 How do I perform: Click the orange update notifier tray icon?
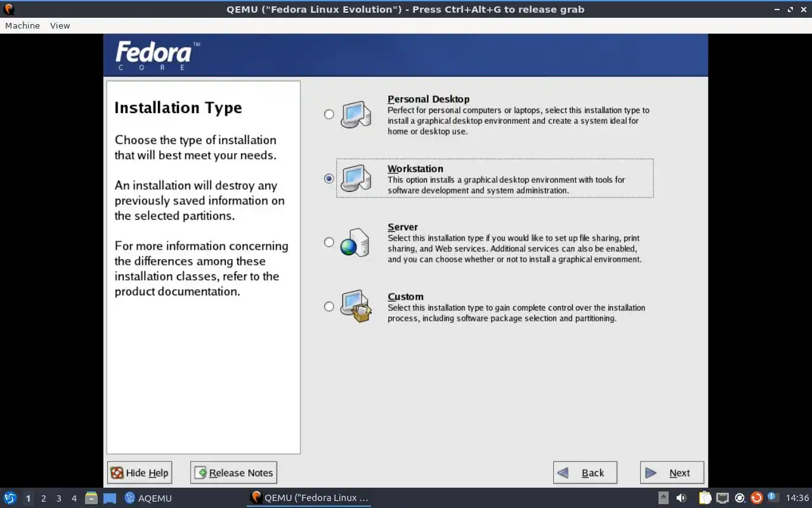(756, 498)
